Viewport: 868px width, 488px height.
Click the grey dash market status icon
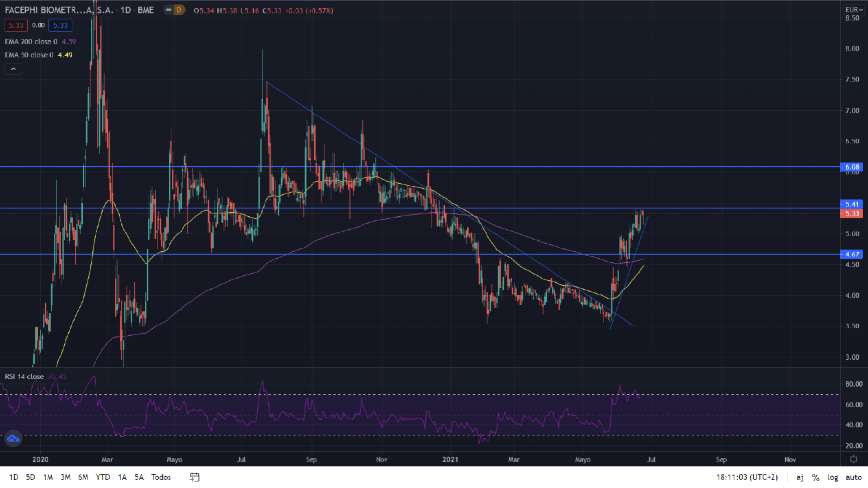[169, 10]
